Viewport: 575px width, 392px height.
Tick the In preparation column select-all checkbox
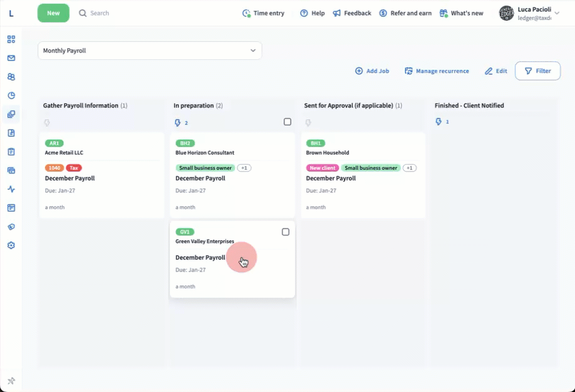(x=287, y=122)
